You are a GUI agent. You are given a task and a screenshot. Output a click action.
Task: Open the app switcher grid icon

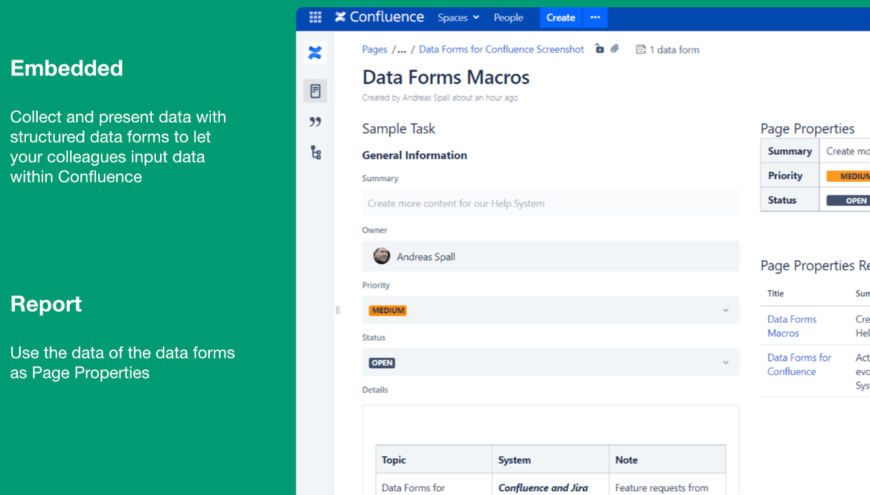point(315,17)
